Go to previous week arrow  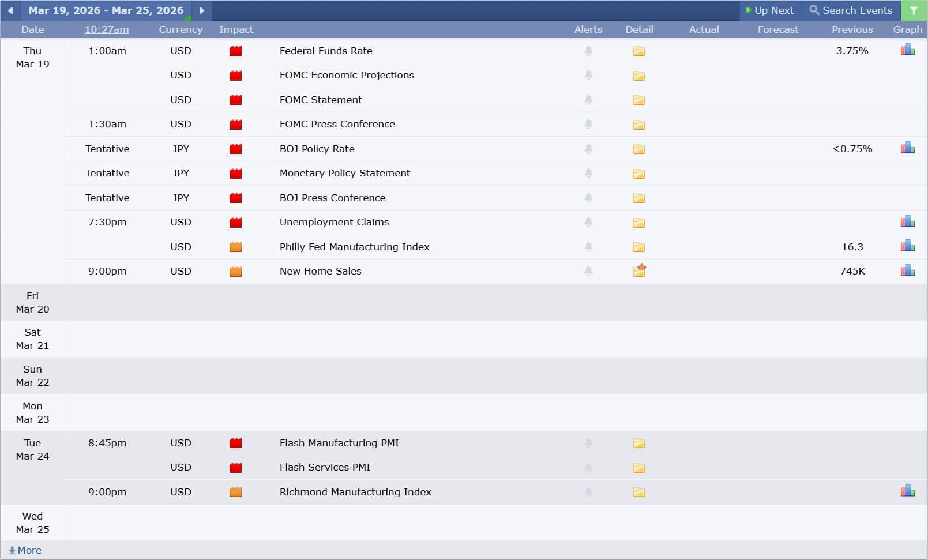click(x=10, y=10)
